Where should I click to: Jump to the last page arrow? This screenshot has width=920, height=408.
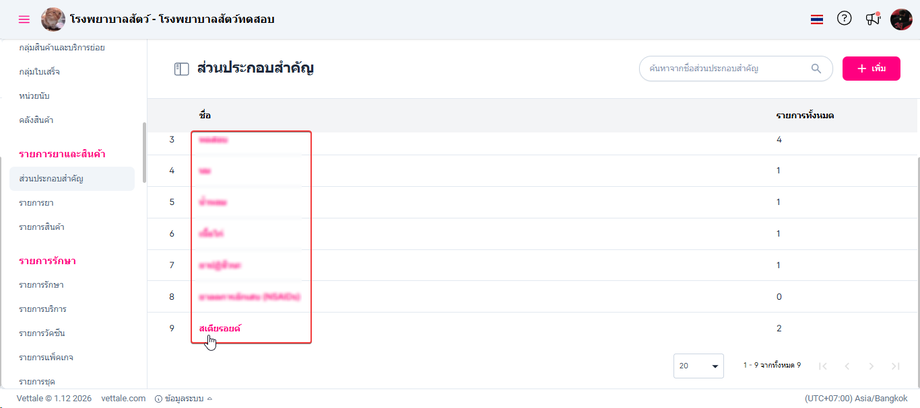click(896, 367)
